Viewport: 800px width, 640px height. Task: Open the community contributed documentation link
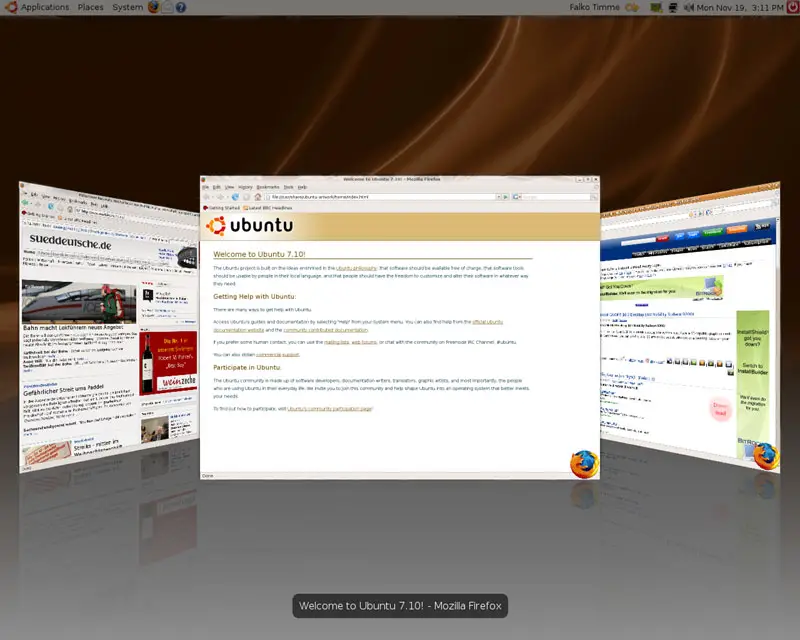point(326,330)
